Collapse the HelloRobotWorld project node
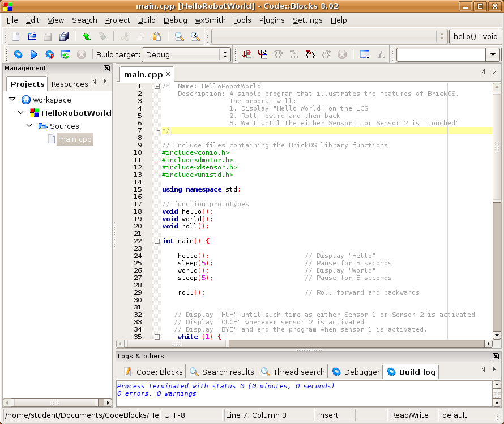Viewport: 504px width, 424px height. click(20, 113)
